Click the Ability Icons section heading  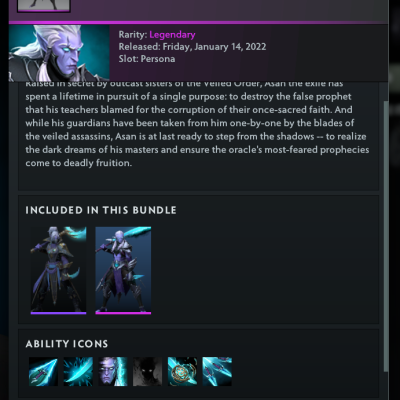pyautogui.click(x=67, y=344)
